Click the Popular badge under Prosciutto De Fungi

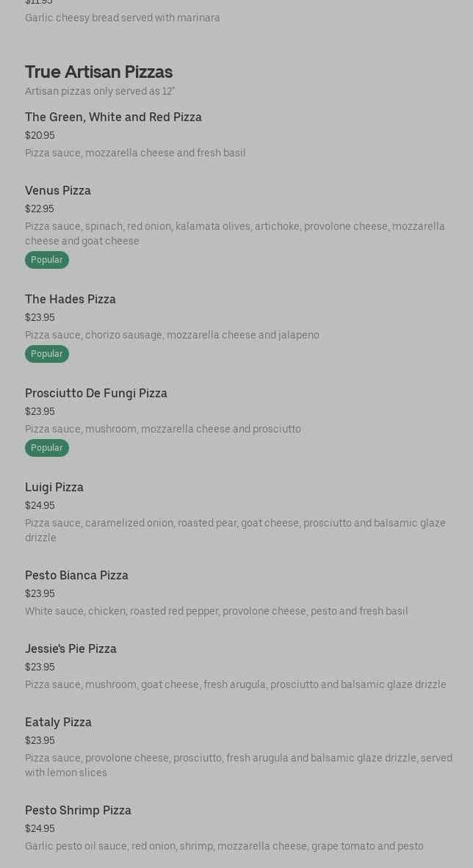(47, 448)
